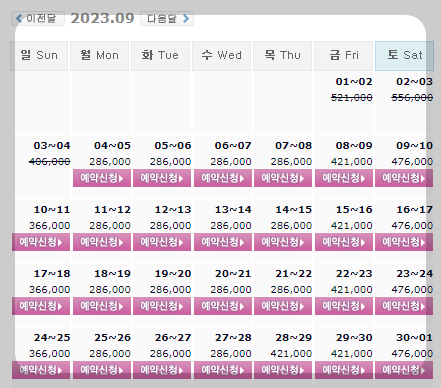
Task: Request reservation for 15~16
Action: [x=344, y=242]
